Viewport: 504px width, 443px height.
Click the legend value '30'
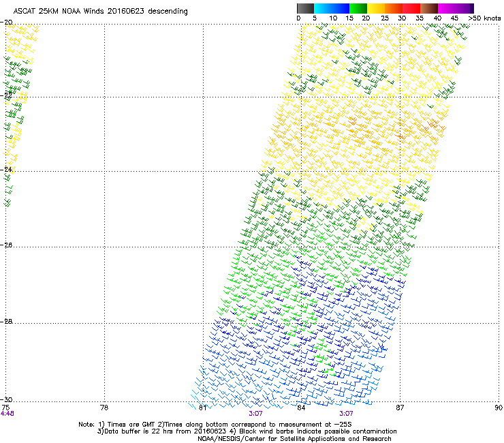[x=402, y=18]
